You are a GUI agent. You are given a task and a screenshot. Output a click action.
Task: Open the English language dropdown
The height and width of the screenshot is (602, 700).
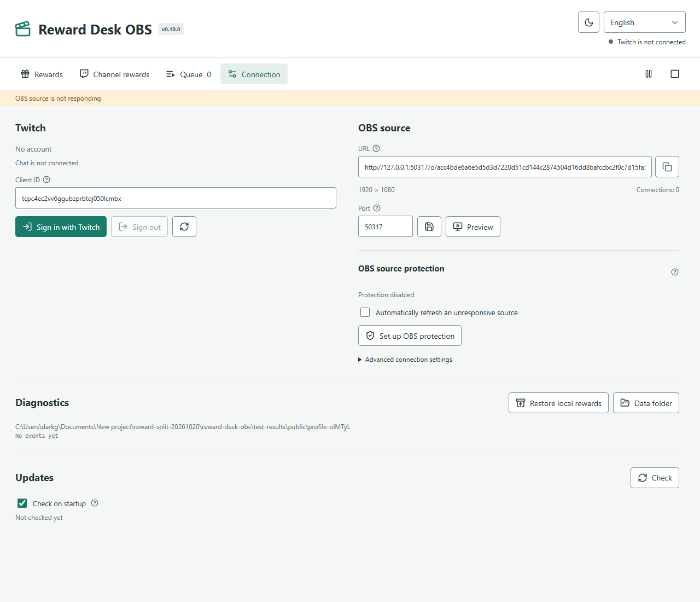(x=645, y=22)
